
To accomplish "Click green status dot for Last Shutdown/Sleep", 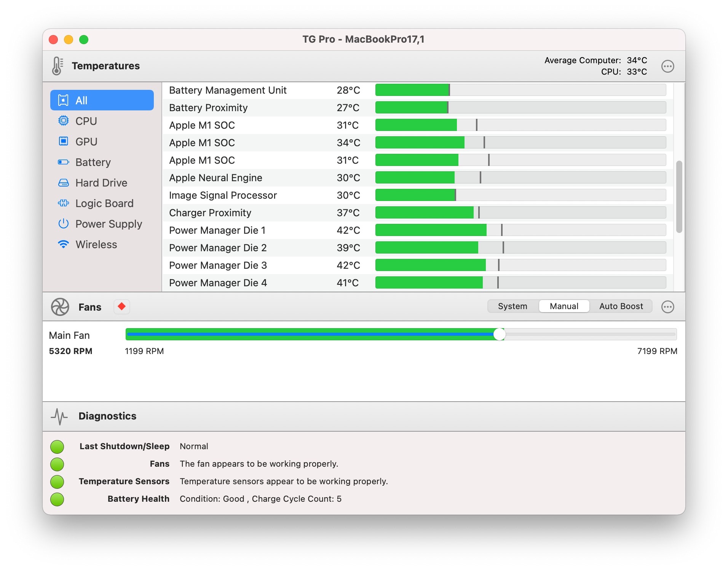I will point(57,447).
